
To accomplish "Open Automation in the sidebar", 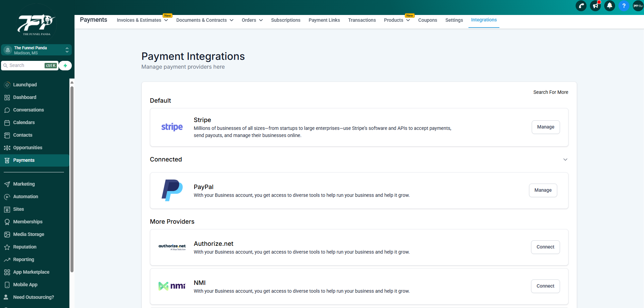I will (x=26, y=196).
